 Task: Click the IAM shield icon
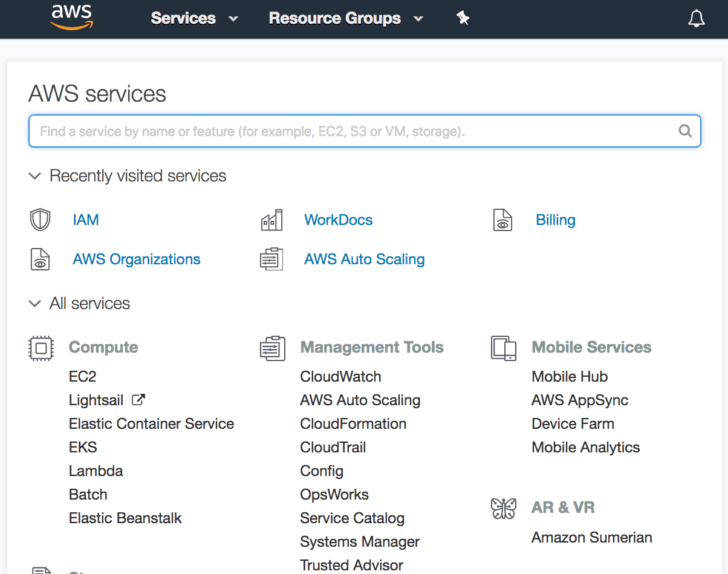tap(41, 220)
